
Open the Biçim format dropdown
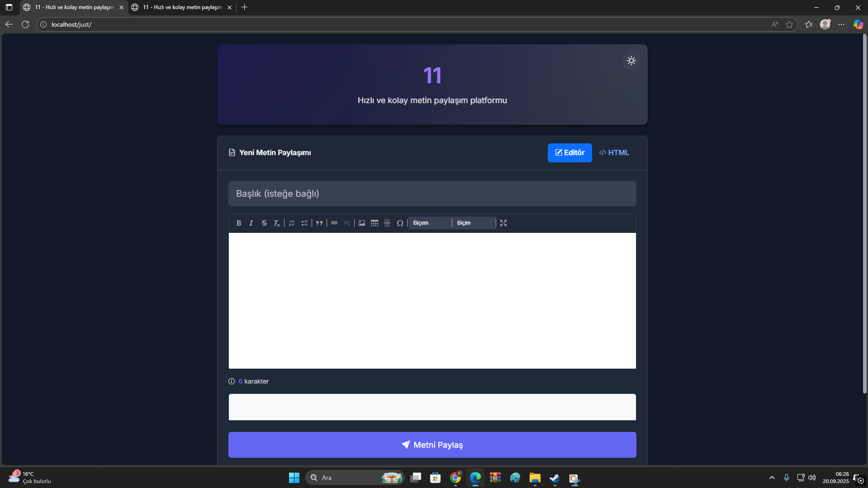coord(474,223)
